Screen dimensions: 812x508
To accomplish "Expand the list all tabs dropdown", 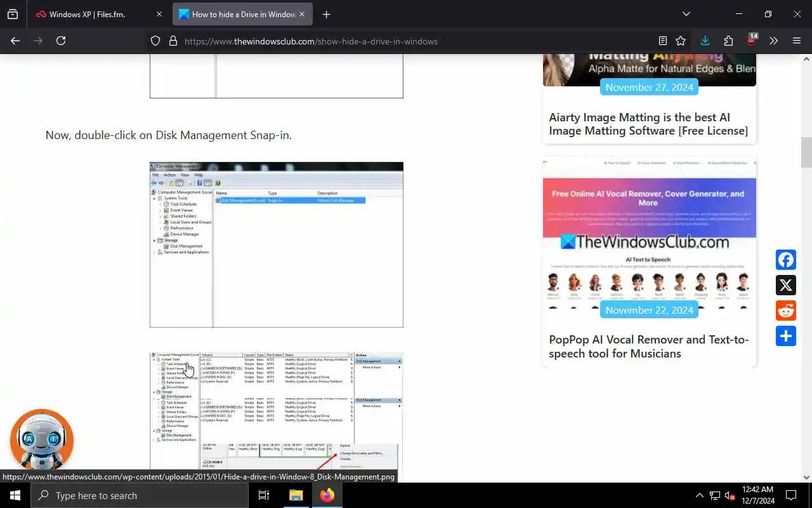I will pos(686,14).
